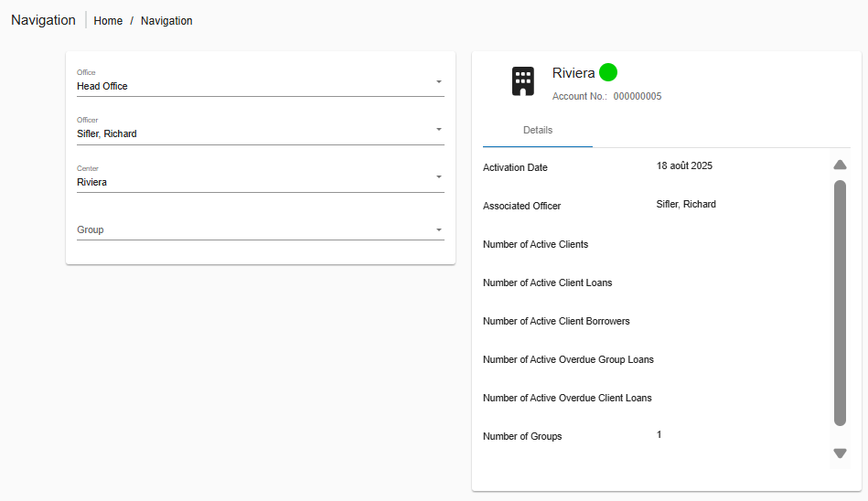The image size is (868, 501).
Task: Click the Associated Officer value Sifler, Richard
Action: 686,205
